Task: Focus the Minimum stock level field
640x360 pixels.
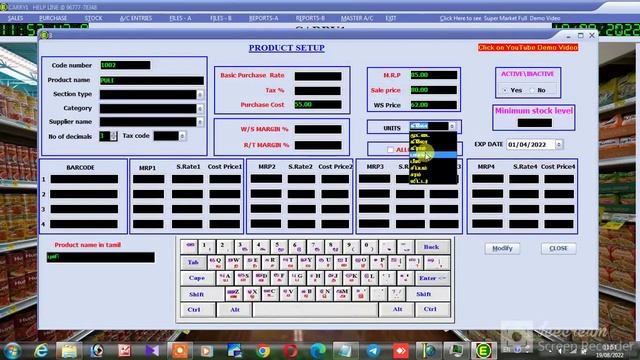Action: click(x=535, y=122)
